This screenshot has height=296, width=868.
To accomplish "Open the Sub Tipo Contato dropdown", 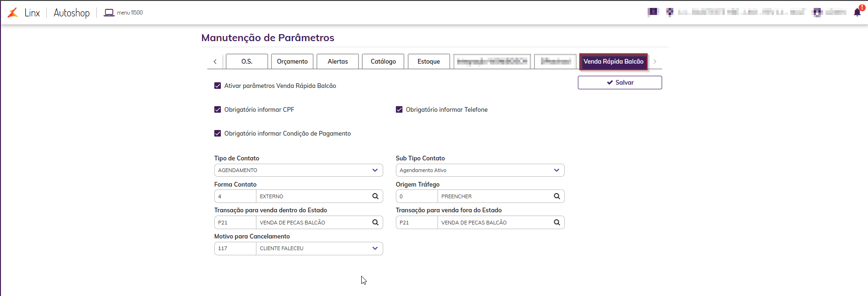I will tap(556, 170).
